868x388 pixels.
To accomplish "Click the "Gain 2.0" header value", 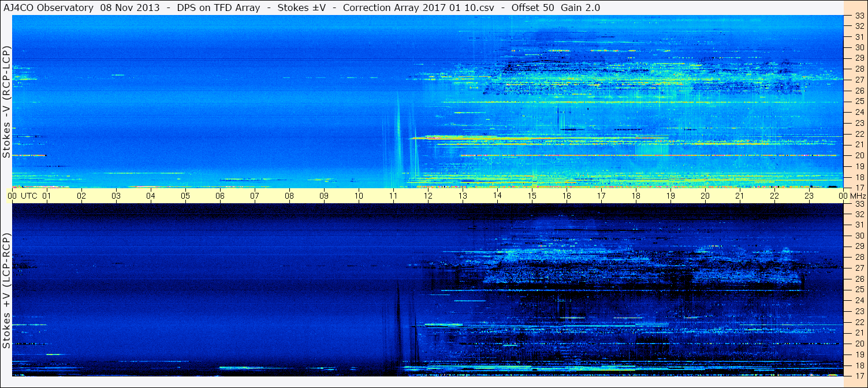I will click(x=580, y=8).
